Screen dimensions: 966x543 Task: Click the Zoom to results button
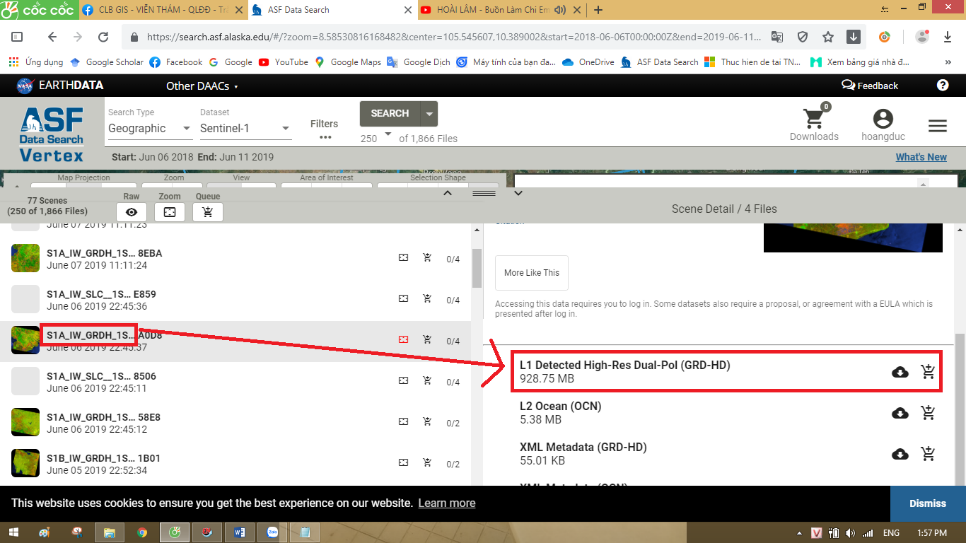pyautogui.click(x=169, y=212)
